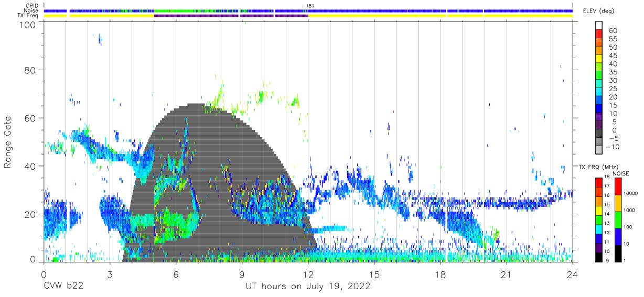Click the 'Noise' row label at top
The height and width of the screenshot is (297, 644).
[31, 10]
